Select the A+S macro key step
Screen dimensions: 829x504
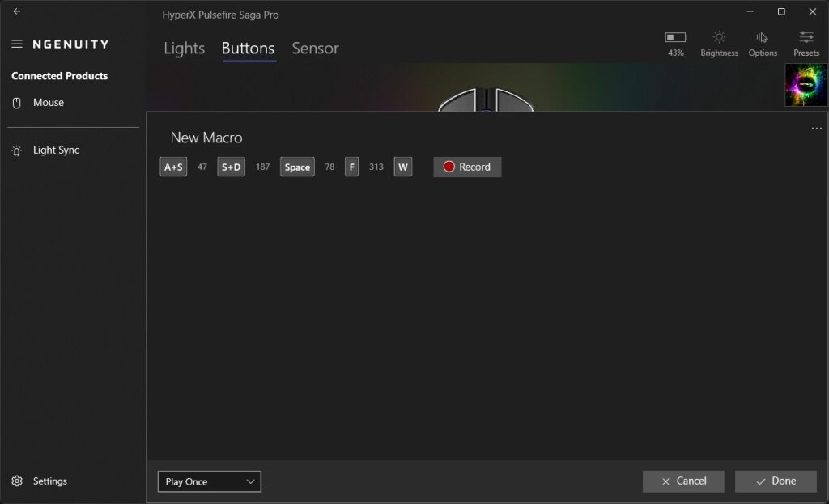point(173,167)
